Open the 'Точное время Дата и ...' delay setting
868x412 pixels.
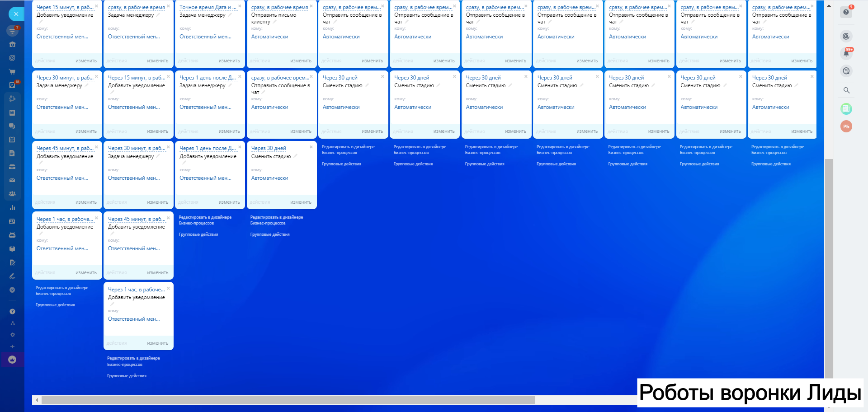click(x=208, y=7)
